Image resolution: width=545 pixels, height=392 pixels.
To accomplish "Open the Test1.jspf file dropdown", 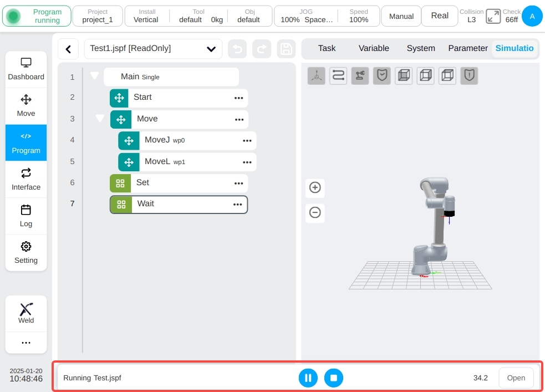I will coord(153,49).
